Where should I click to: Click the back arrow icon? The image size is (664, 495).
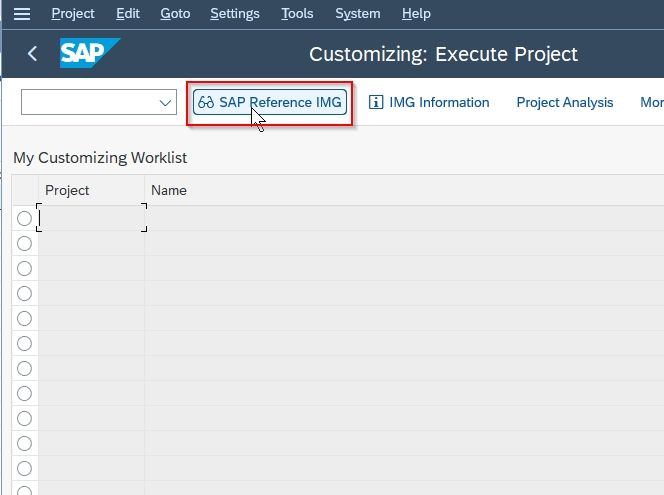32,54
